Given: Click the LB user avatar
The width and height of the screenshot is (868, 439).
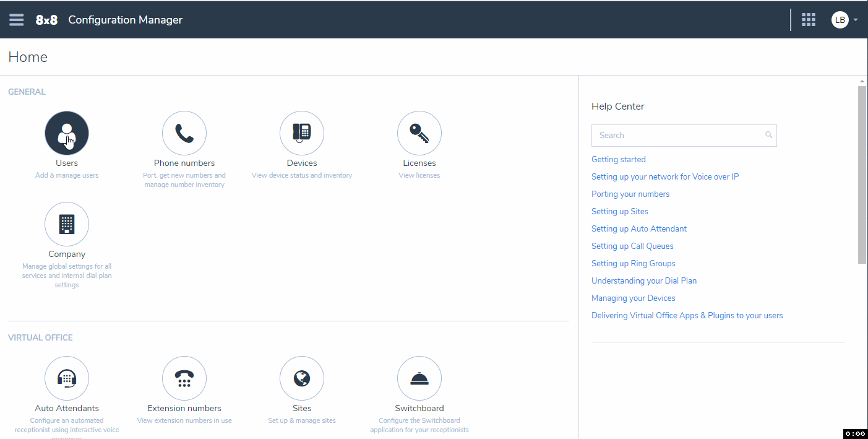Looking at the screenshot, I should [x=840, y=20].
